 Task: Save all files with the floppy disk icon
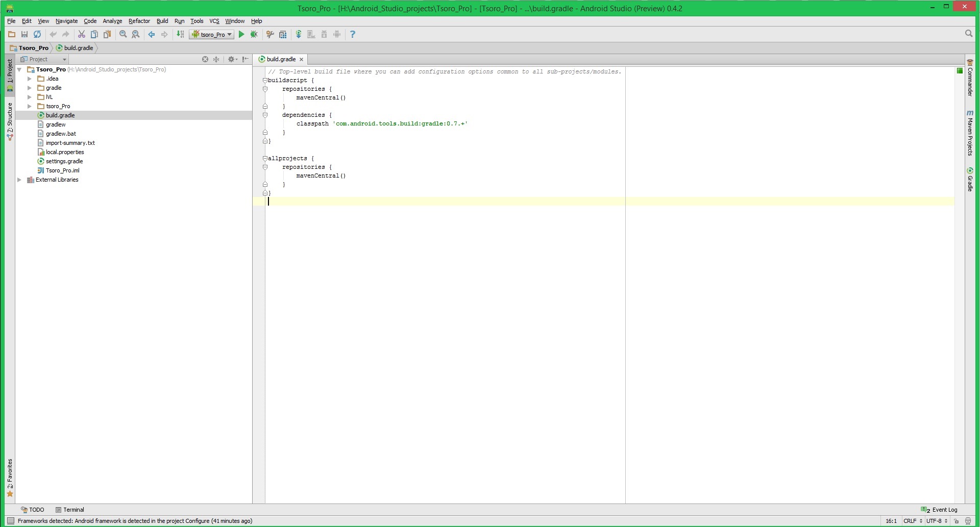click(24, 34)
